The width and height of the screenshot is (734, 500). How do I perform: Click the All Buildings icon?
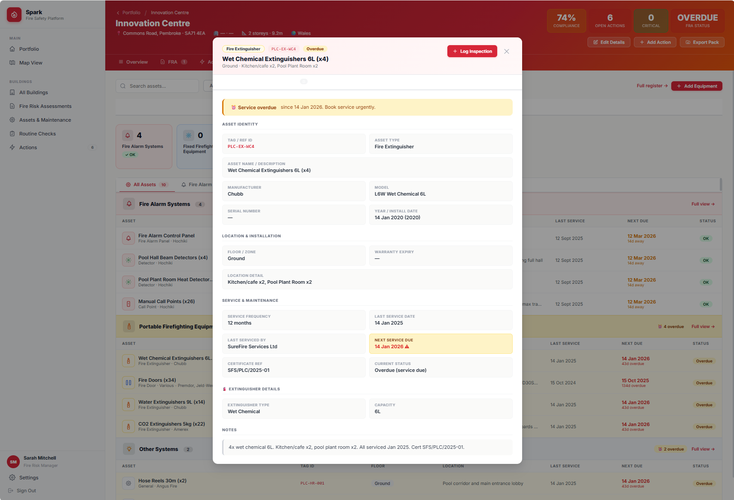[x=13, y=92]
